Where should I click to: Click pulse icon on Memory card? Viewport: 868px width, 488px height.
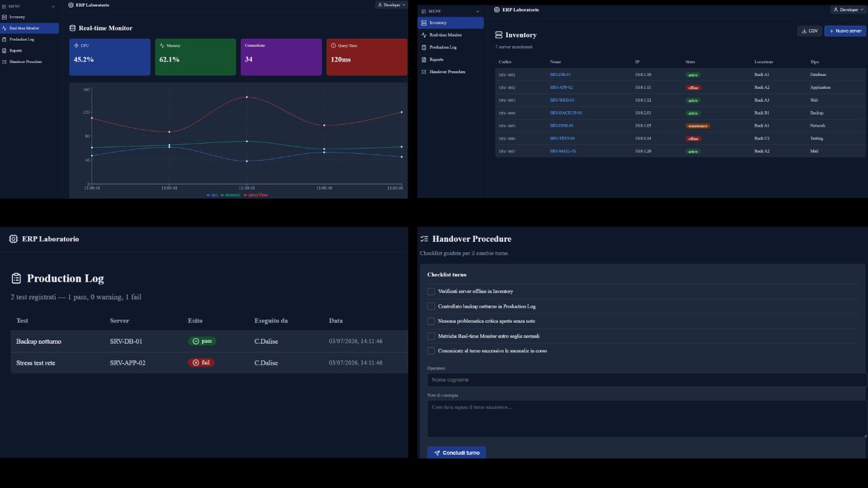(162, 45)
